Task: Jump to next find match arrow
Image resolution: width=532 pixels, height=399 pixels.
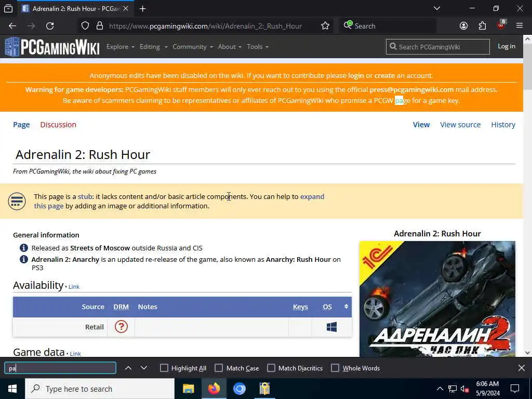Action: [144, 368]
